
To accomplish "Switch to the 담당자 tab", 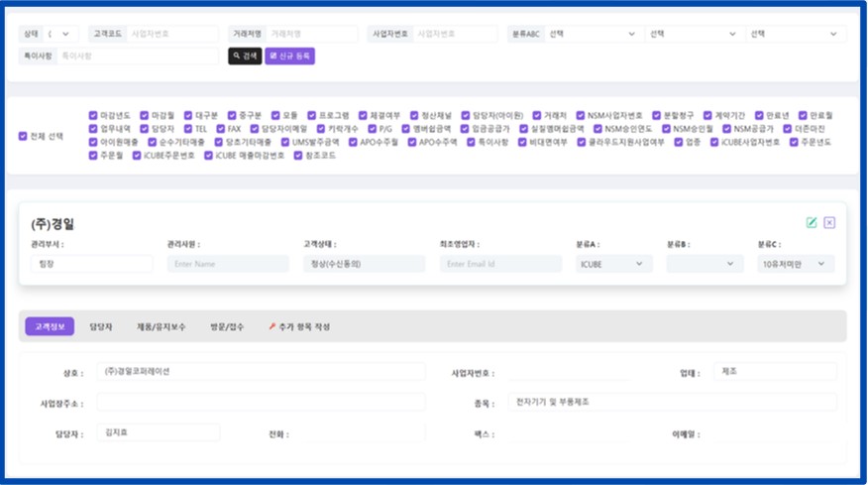I will [x=101, y=326].
